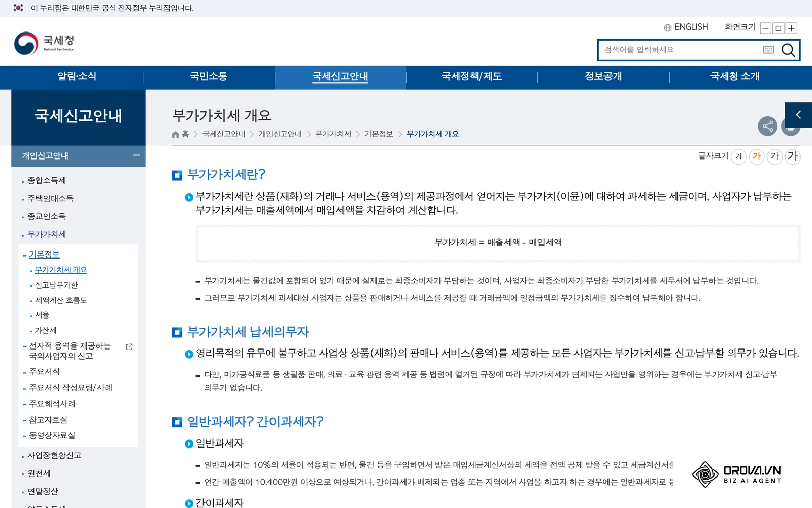Click the 부가가치세란? section heading
The image size is (812, 508).
coord(226,175)
